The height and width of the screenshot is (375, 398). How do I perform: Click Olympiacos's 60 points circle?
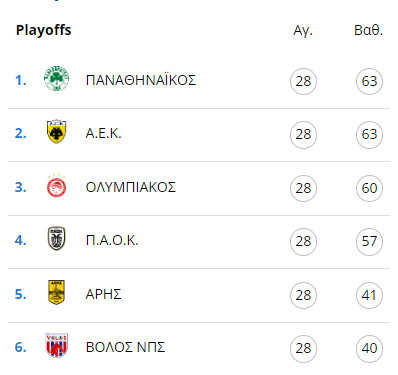coord(369,188)
